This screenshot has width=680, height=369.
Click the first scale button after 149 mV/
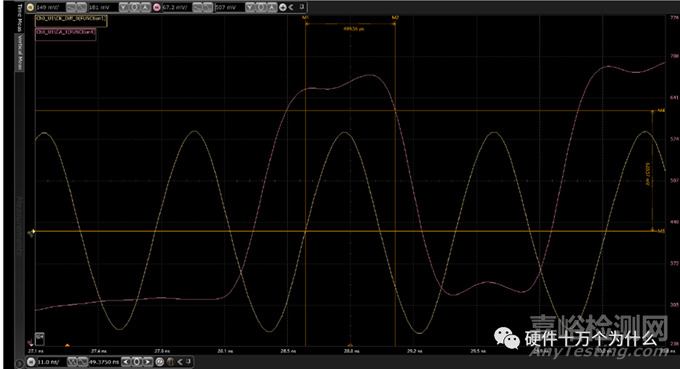(x=71, y=7)
